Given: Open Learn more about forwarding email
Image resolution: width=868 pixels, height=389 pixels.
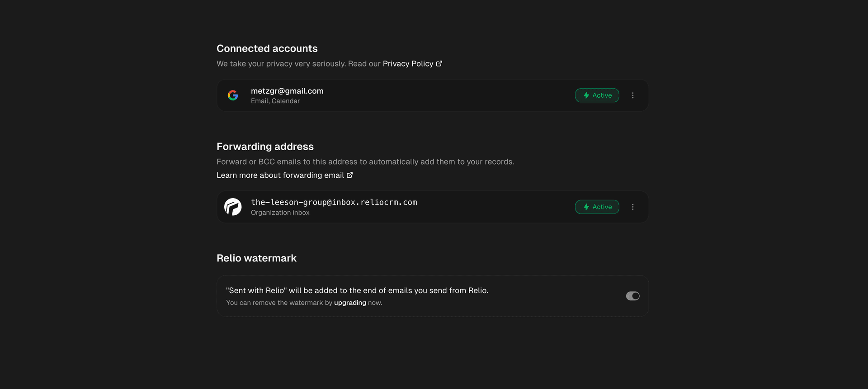Looking at the screenshot, I should [x=280, y=175].
